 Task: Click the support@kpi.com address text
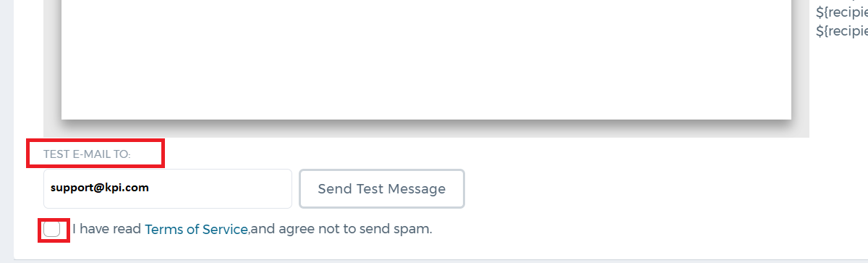click(100, 188)
